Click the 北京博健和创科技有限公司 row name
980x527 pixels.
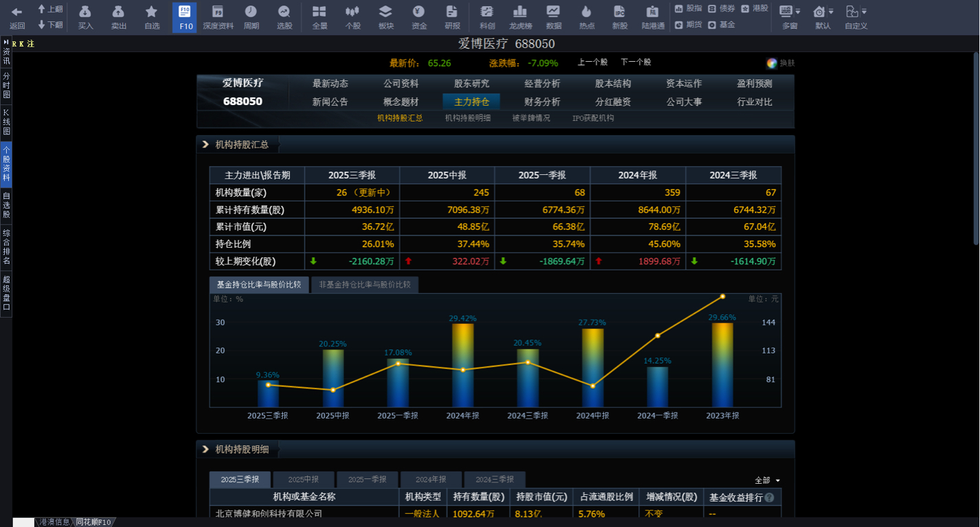(269, 513)
